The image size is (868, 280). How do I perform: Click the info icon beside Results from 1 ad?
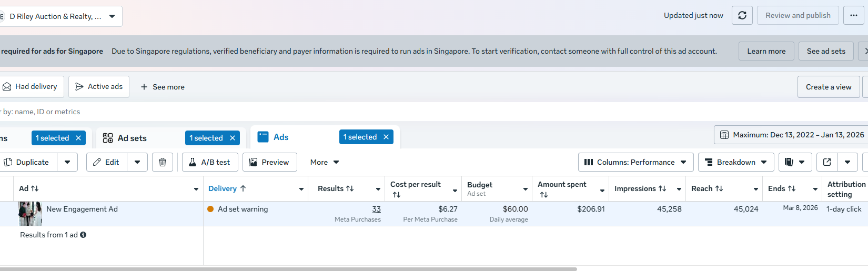[x=83, y=235]
